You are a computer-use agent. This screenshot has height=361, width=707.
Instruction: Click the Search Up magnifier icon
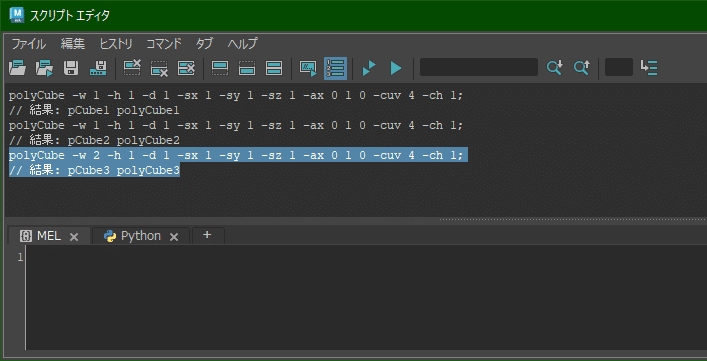click(x=581, y=68)
